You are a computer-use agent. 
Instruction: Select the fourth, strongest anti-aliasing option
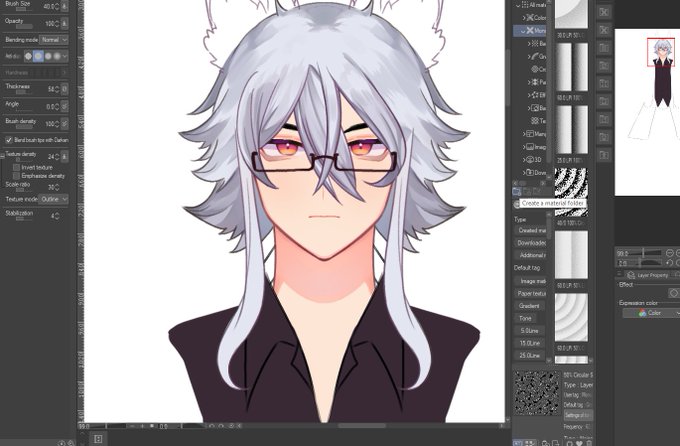(x=57, y=56)
